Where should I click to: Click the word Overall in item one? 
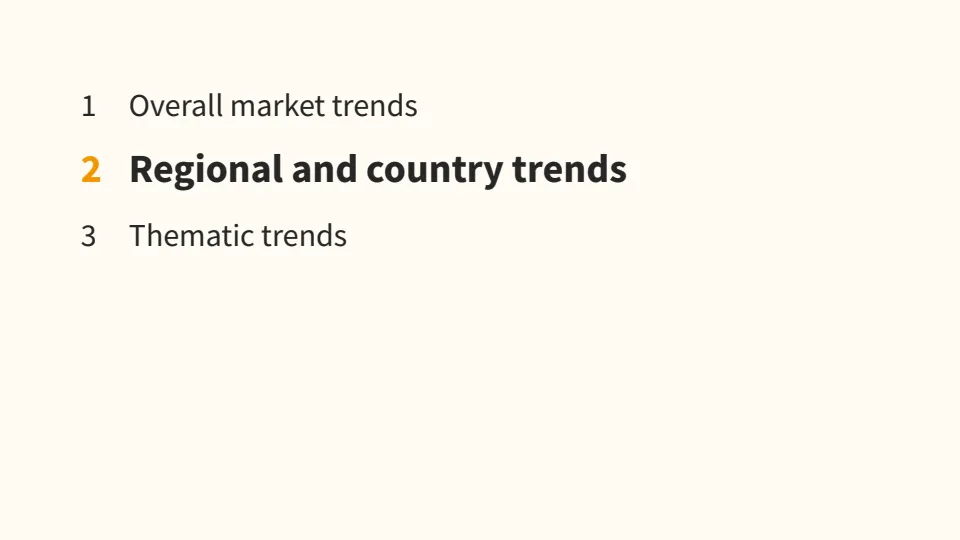point(176,106)
